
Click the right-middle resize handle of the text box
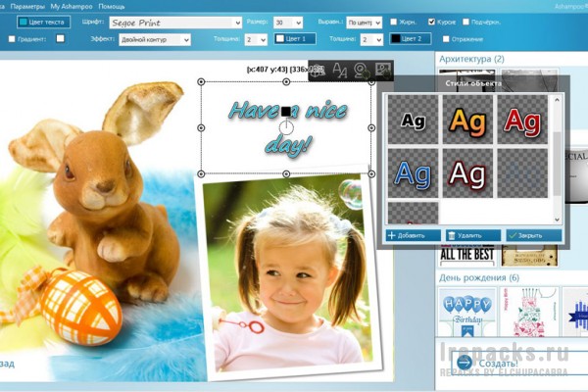coord(371,128)
